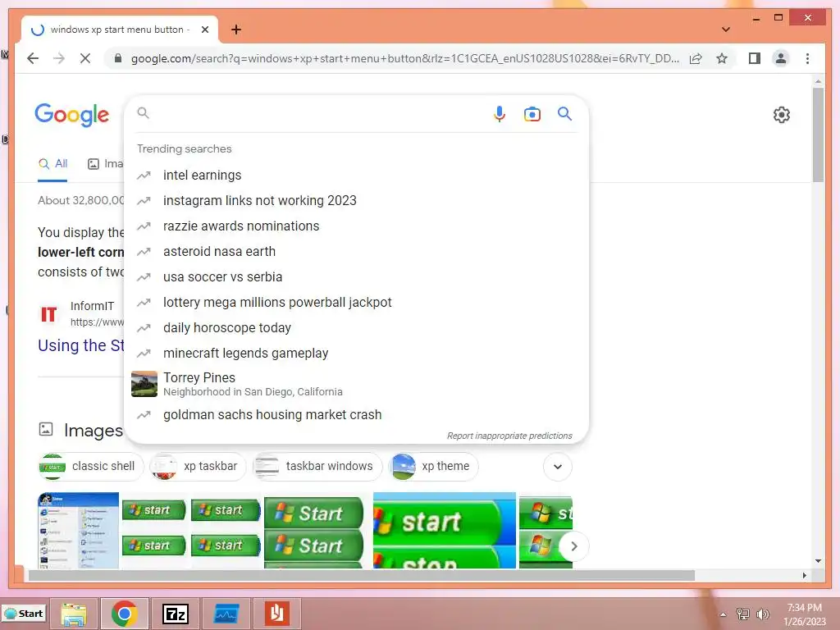The width and height of the screenshot is (840, 630).
Task: Choose suggestion asteroid nasa earth
Action: point(356,251)
